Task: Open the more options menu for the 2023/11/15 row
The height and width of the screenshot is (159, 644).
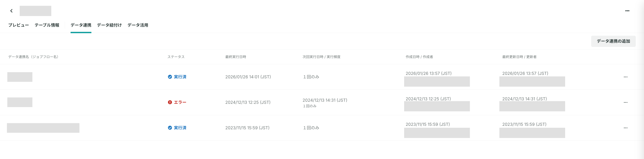Action: (x=625, y=128)
